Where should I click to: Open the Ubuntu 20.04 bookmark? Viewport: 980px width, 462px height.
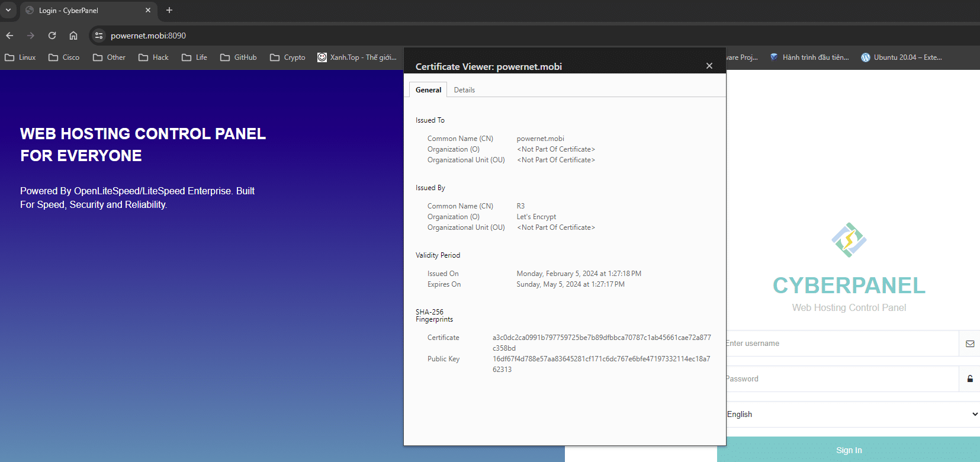[901, 57]
